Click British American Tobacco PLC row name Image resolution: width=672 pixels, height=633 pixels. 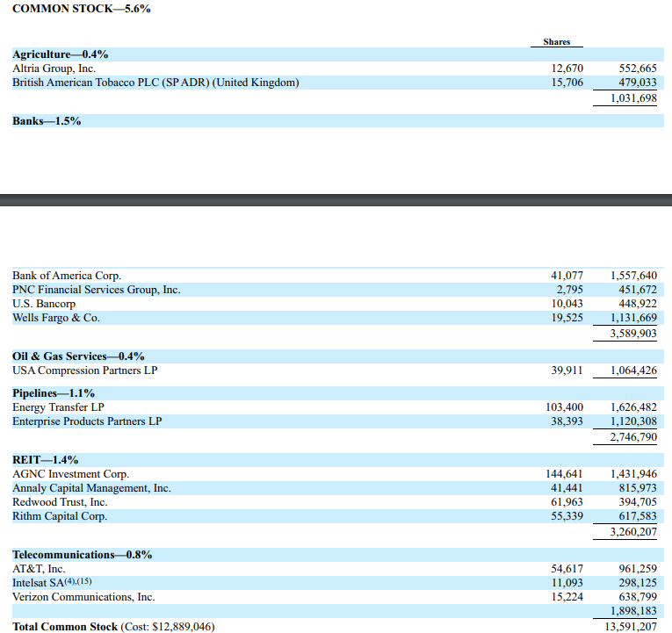click(x=155, y=83)
